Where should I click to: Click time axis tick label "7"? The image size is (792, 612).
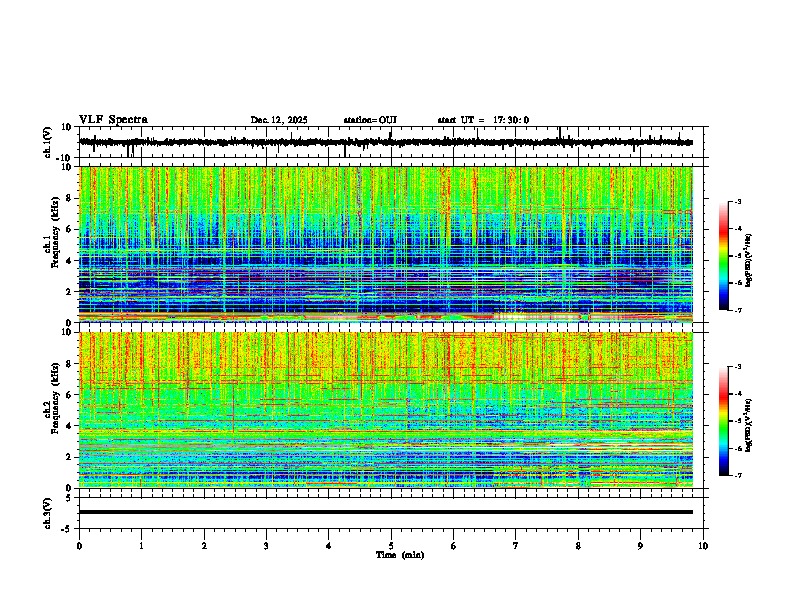(x=516, y=546)
